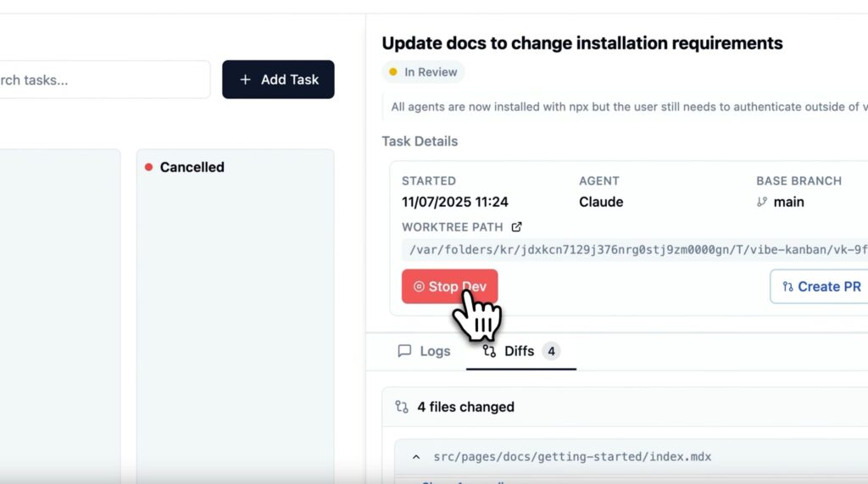Click the red Cancelled status dot
Viewport: 868px width, 484px height.
(148, 167)
